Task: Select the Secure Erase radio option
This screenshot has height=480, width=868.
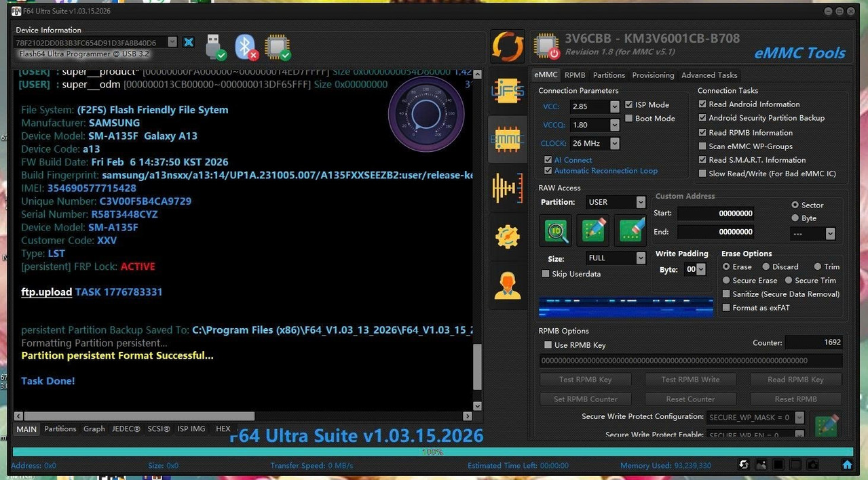Action: (x=726, y=280)
